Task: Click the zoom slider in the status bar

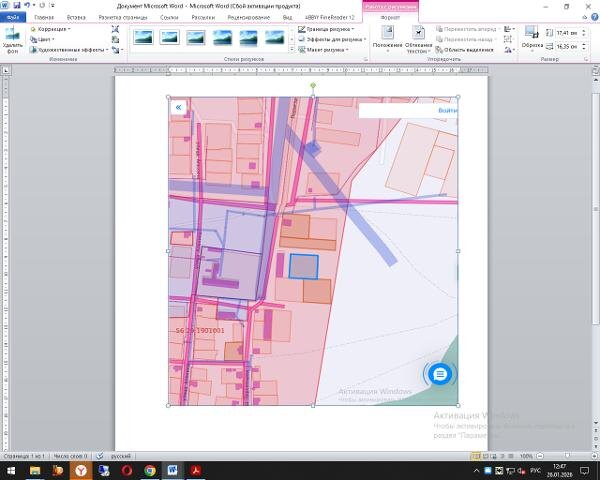Action: click(565, 455)
